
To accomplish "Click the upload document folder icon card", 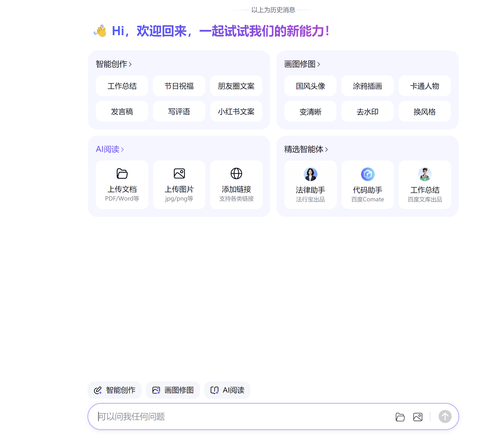I will click(x=122, y=185).
